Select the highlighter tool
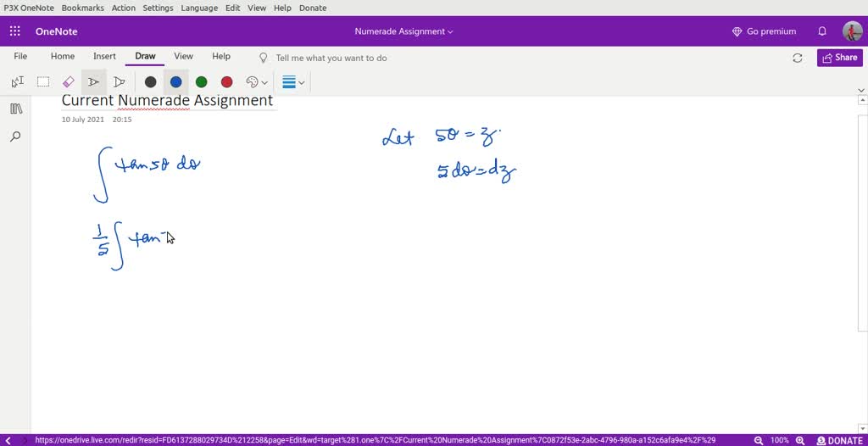The height and width of the screenshot is (446, 868). click(120, 82)
